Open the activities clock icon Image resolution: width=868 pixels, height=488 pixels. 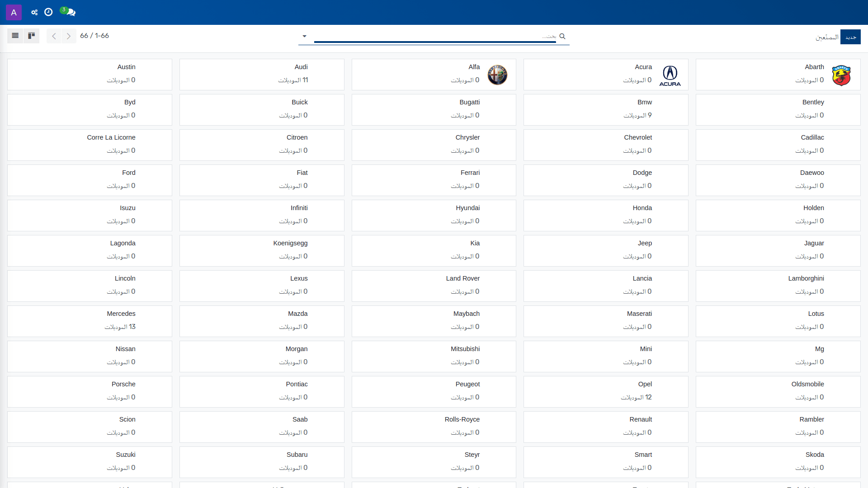click(x=48, y=12)
